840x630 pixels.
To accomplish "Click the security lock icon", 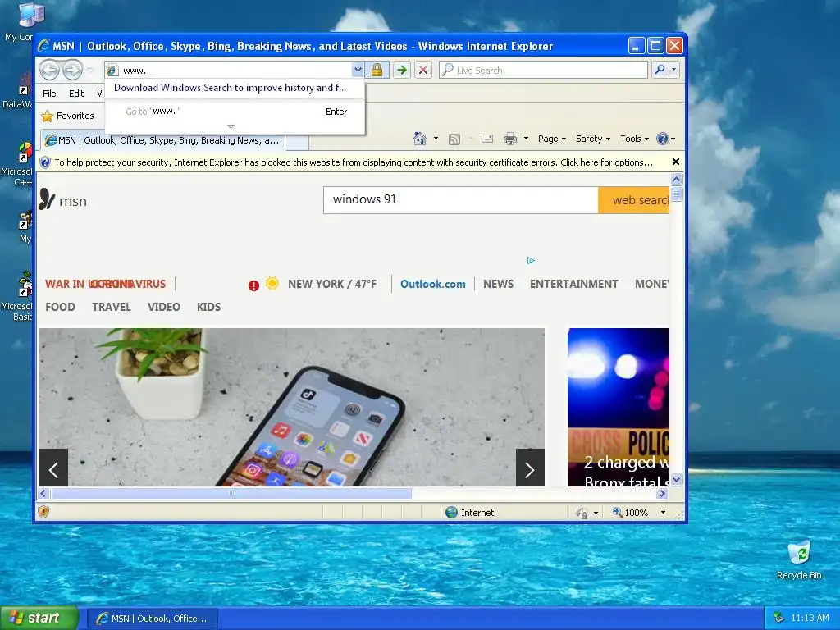I will pyautogui.click(x=377, y=71).
